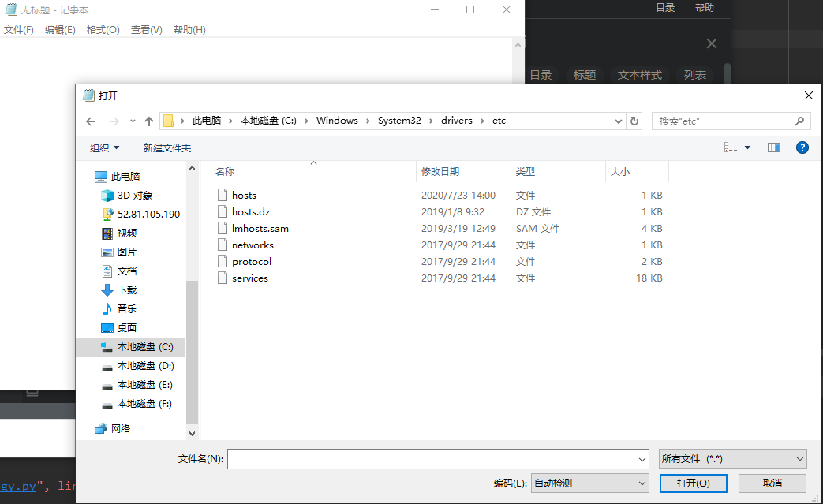Screen dimensions: 823x504
Task: Click Windows breadcrumb segment
Action: [x=337, y=121]
